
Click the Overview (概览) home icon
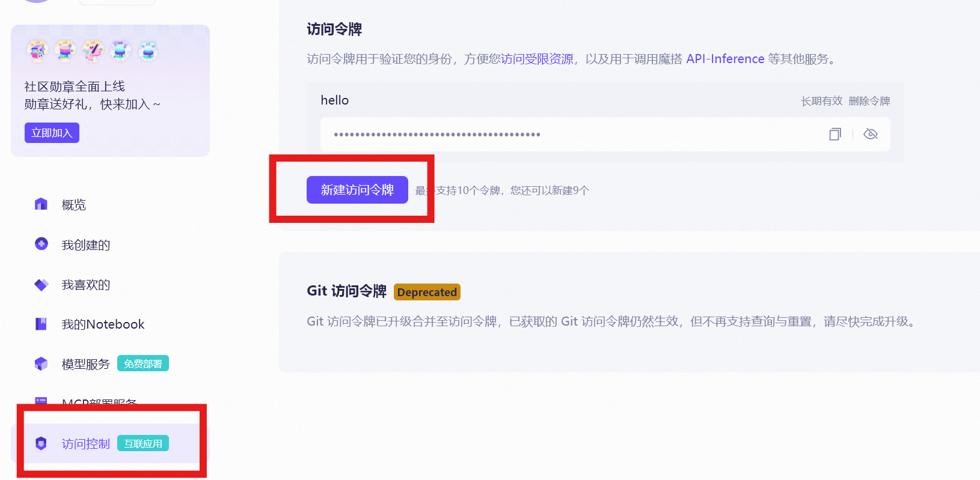(41, 204)
